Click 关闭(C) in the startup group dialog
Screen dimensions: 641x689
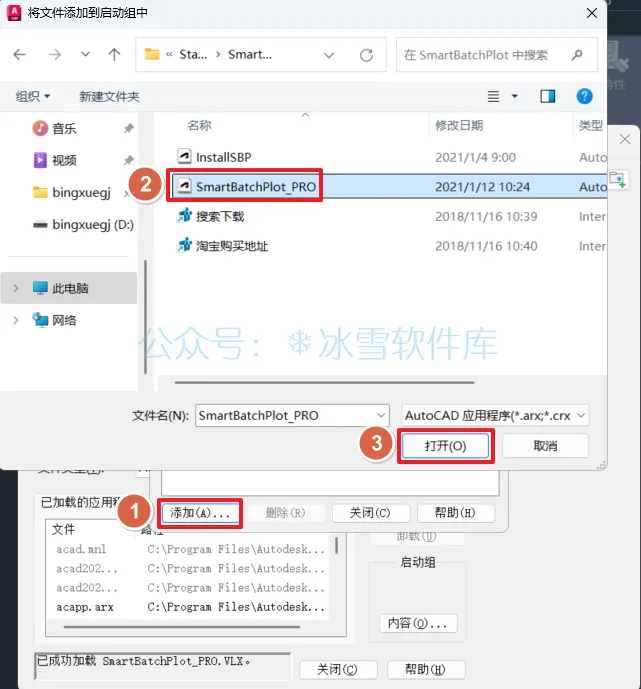370,513
